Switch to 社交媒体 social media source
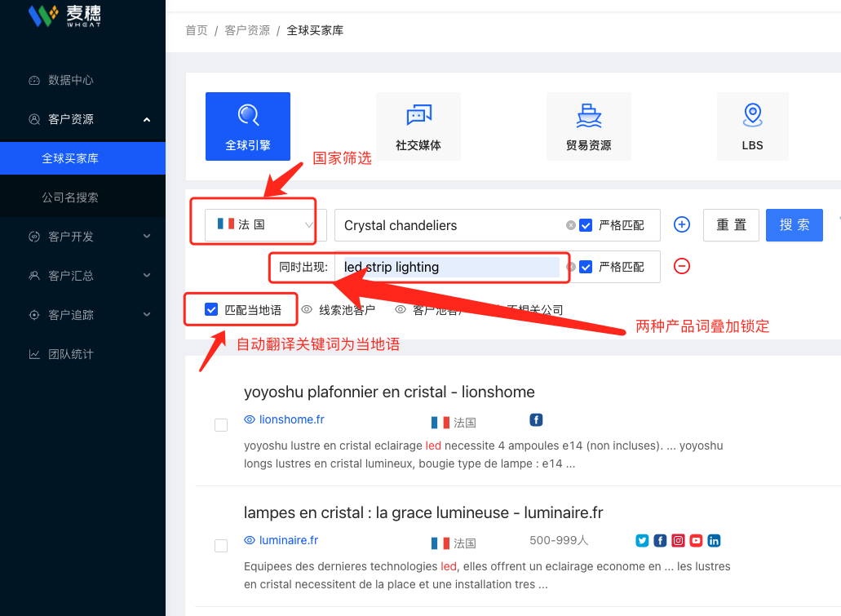The width and height of the screenshot is (841, 616). tap(418, 126)
